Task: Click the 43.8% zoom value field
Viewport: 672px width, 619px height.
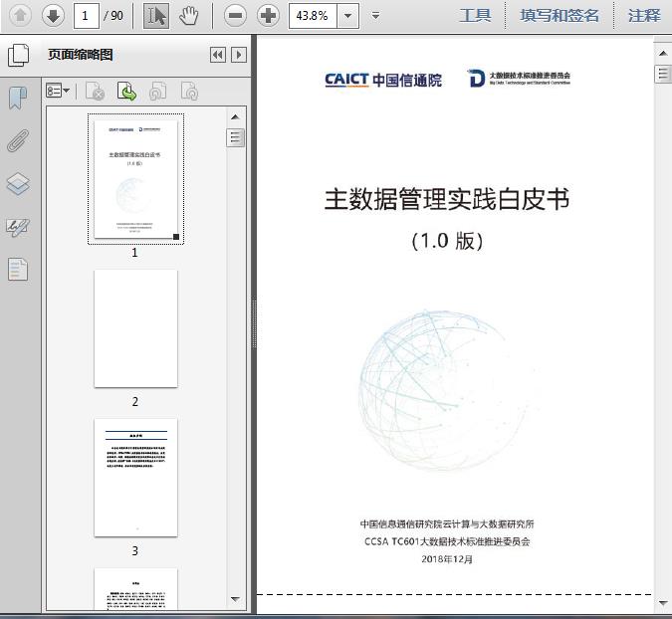Action: tap(314, 16)
